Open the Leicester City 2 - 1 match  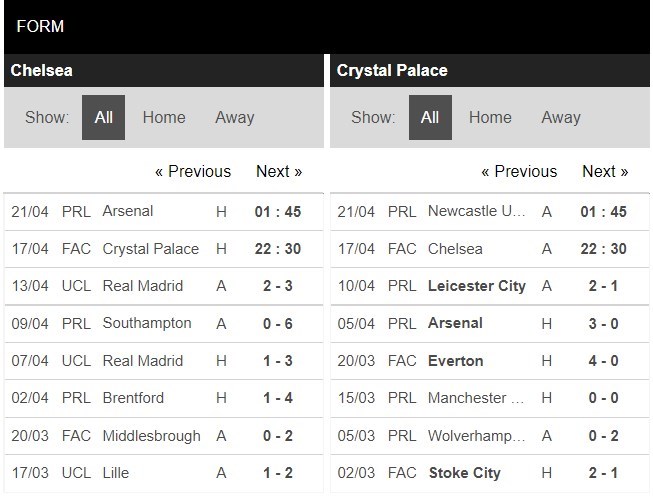[x=490, y=286]
